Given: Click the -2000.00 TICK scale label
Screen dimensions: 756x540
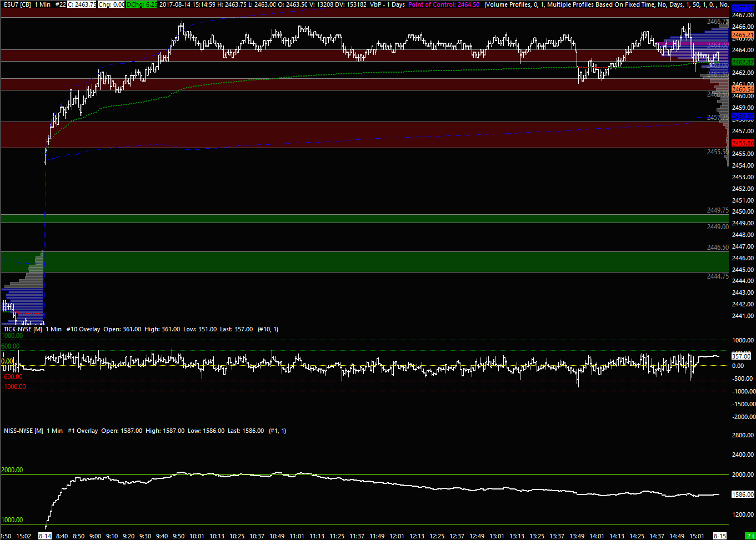Looking at the screenshot, I should [x=743, y=417].
